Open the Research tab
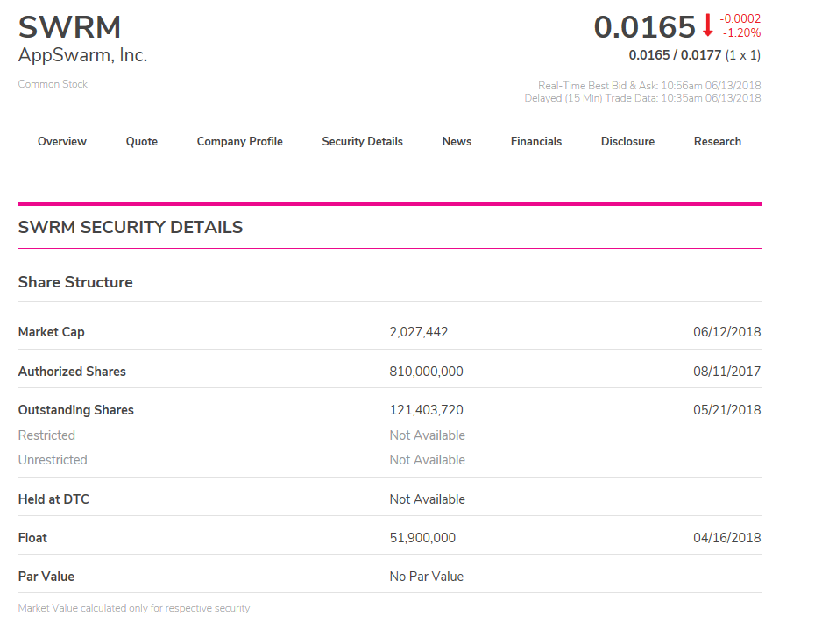Screen dimensions: 836x644 718,141
